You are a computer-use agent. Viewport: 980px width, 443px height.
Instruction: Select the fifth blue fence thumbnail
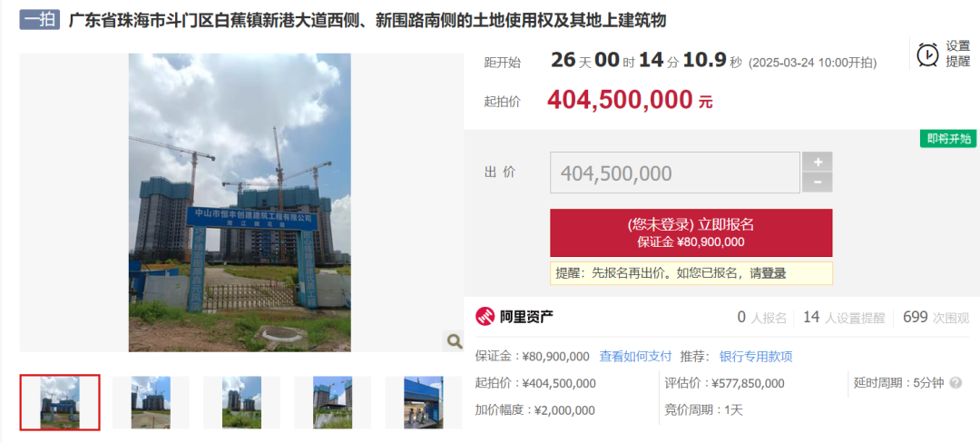coord(423,402)
